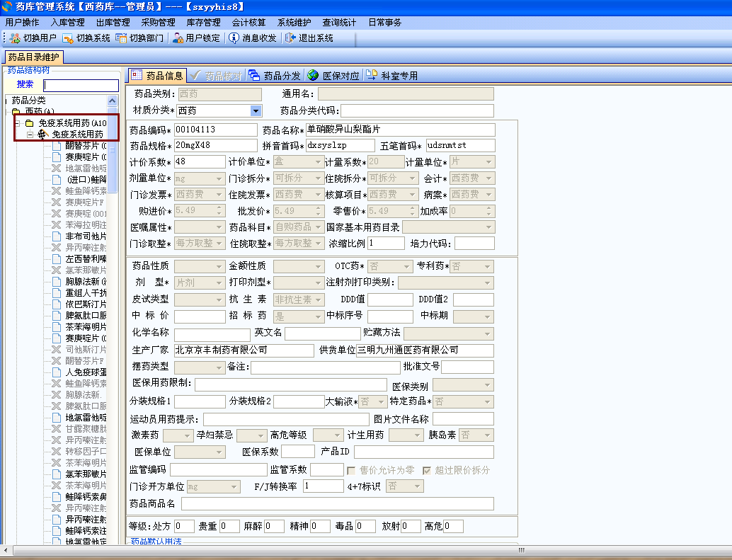Click document icon beside 依巴斯汀片
This screenshot has width=732, height=560.
coord(57,304)
